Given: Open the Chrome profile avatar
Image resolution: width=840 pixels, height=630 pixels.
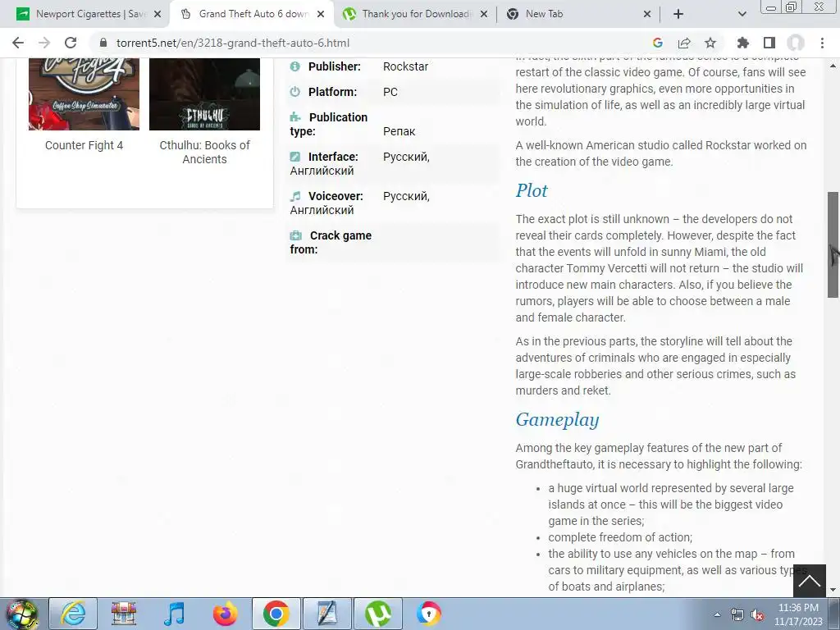Looking at the screenshot, I should (796, 43).
